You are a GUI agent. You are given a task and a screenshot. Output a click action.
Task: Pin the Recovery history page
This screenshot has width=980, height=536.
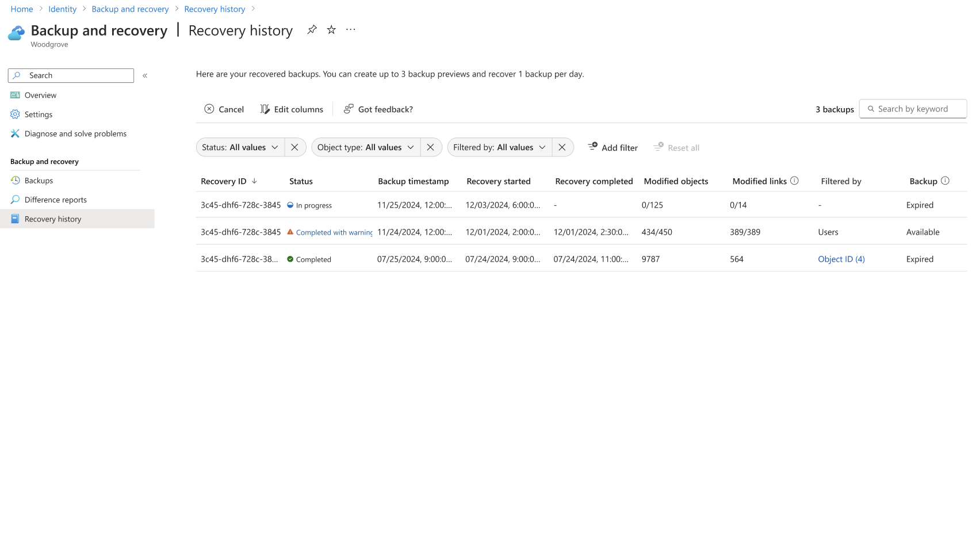click(312, 29)
